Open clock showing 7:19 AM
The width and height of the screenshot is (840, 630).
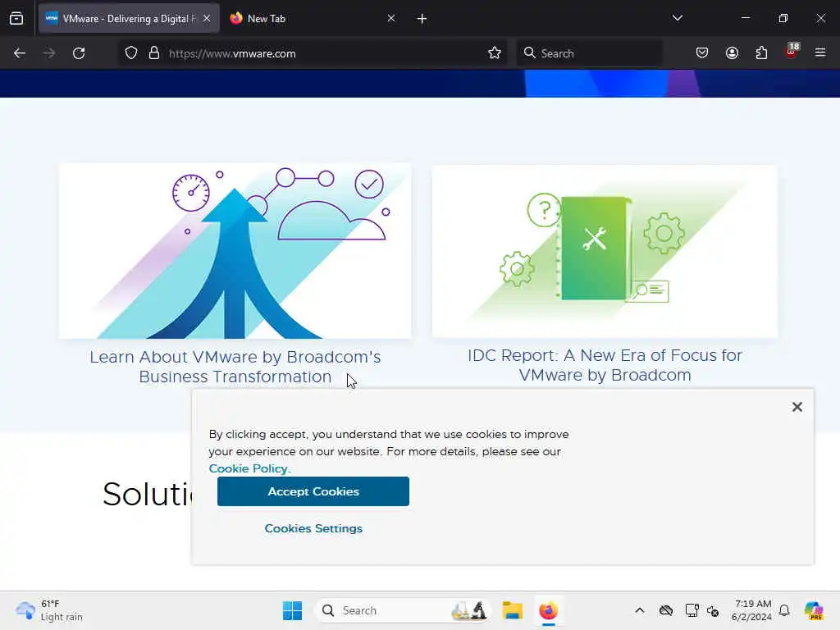pos(752,610)
